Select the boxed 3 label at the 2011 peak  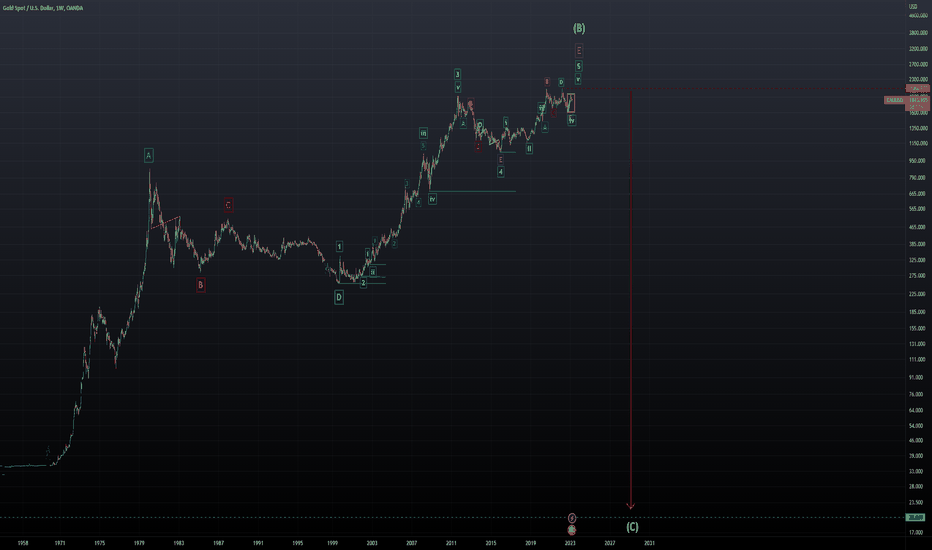pyautogui.click(x=457, y=74)
